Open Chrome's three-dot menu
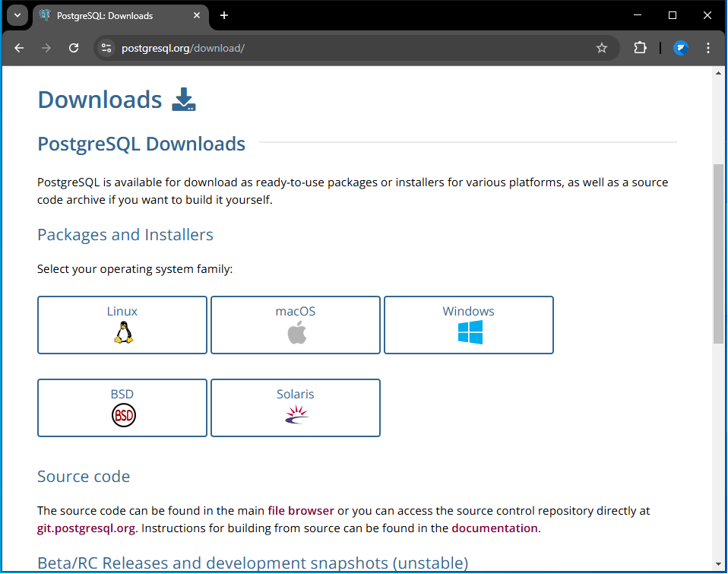Screen dimensions: 728x574 coord(708,48)
